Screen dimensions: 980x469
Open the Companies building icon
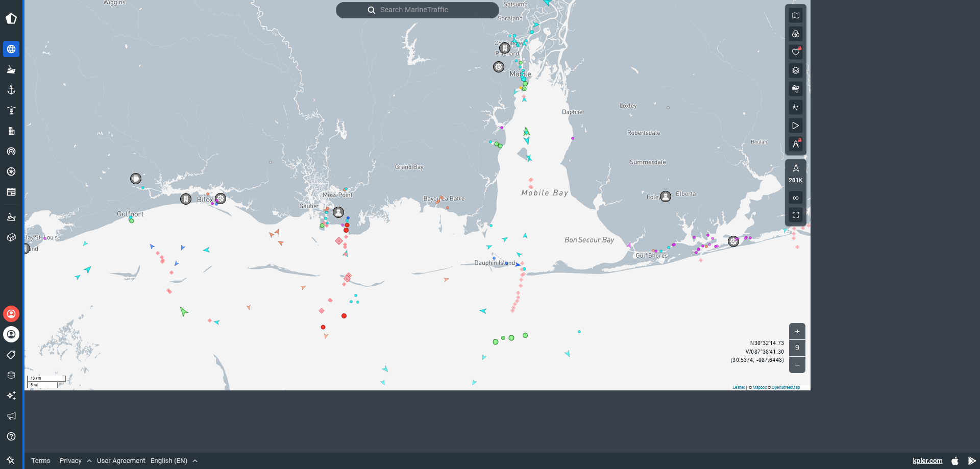(x=11, y=131)
